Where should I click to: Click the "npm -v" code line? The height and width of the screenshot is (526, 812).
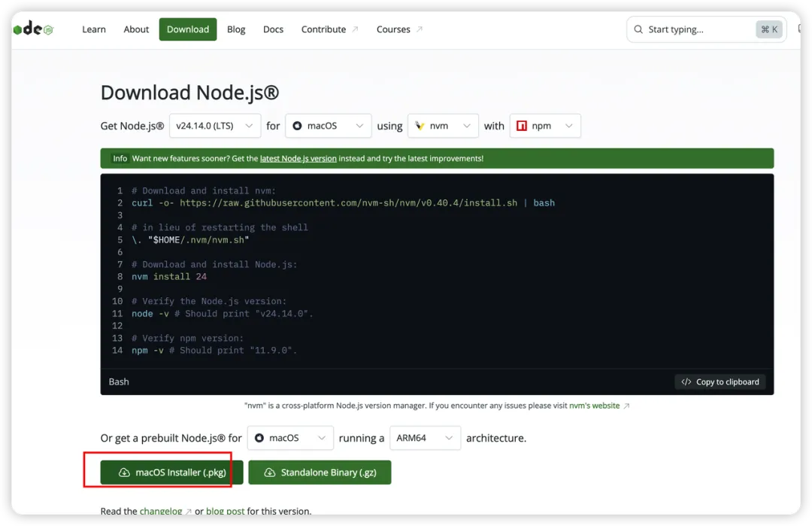coord(214,351)
